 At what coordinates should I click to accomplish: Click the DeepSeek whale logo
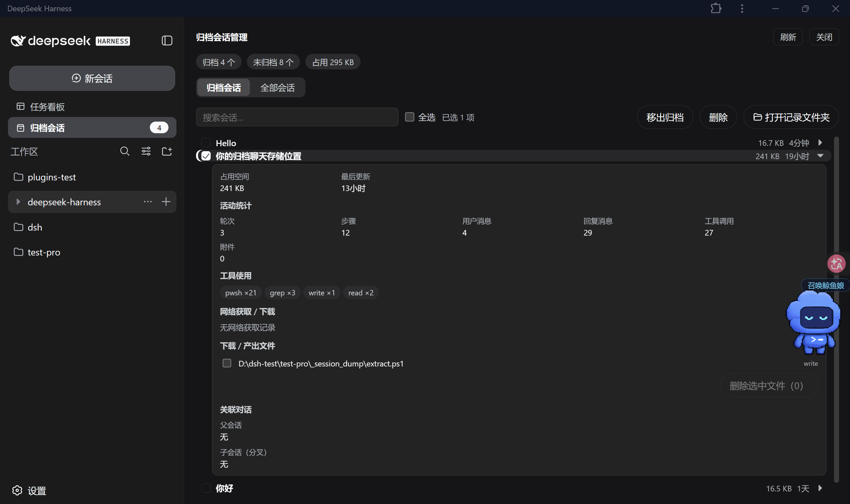(x=18, y=41)
